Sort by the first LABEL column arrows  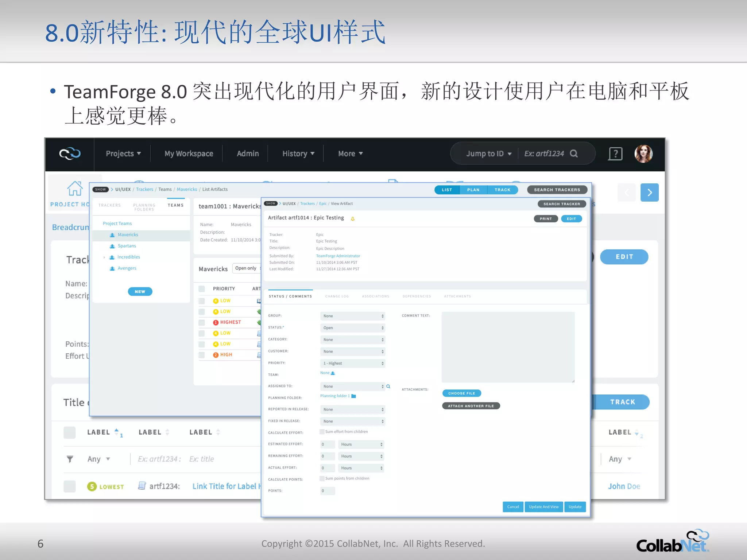point(117,432)
